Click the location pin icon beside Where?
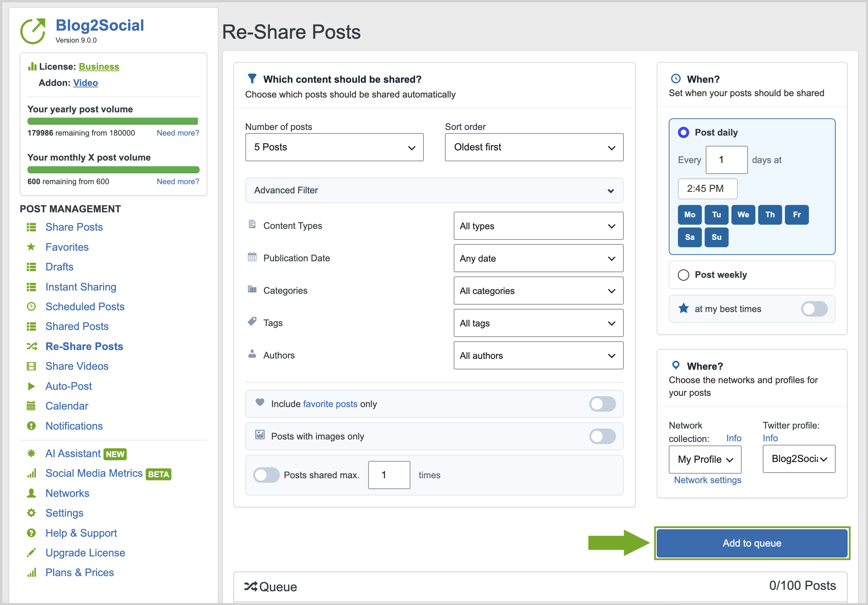This screenshot has height=605, width=868. tap(676, 365)
